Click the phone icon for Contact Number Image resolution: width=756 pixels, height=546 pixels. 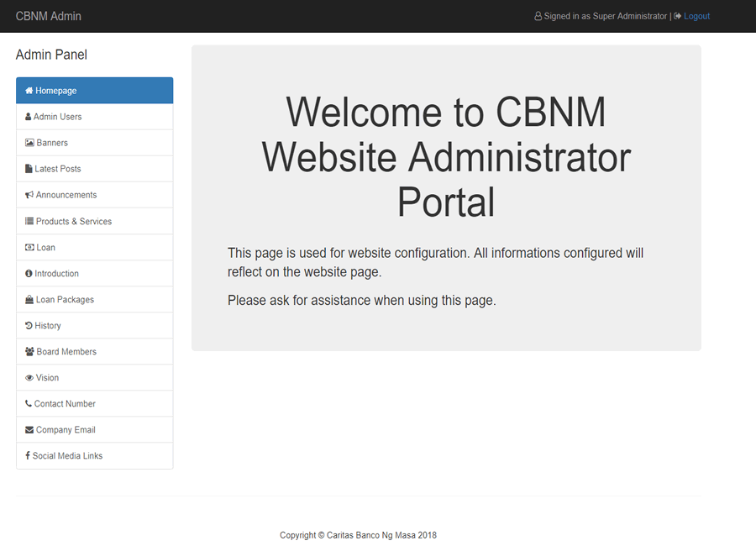tap(29, 404)
